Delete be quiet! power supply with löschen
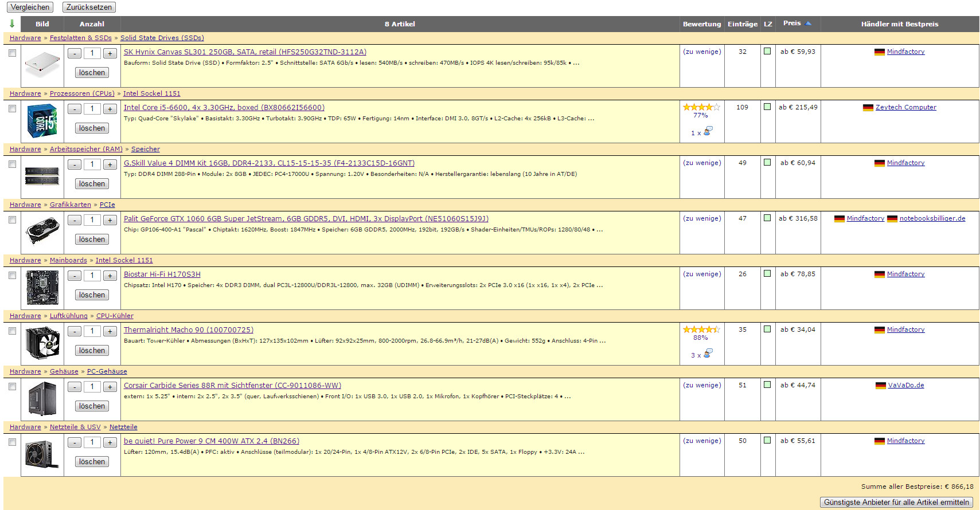 [92, 462]
